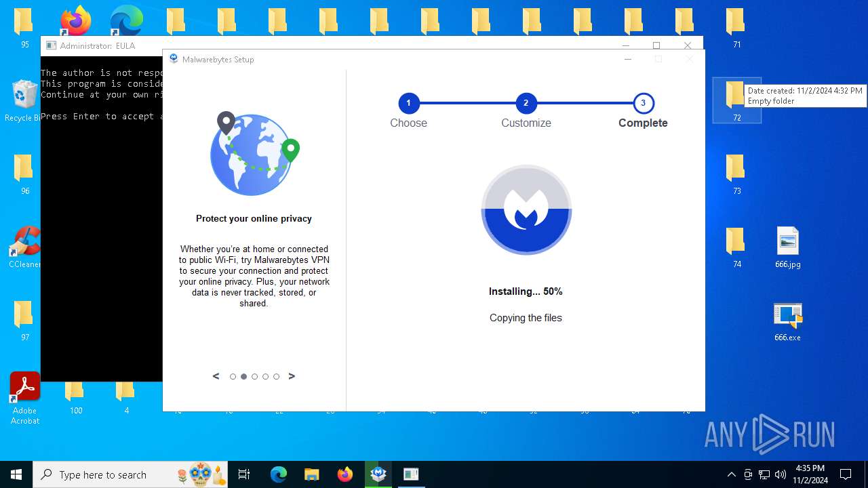Select desktop folder named 72

[x=736, y=100]
